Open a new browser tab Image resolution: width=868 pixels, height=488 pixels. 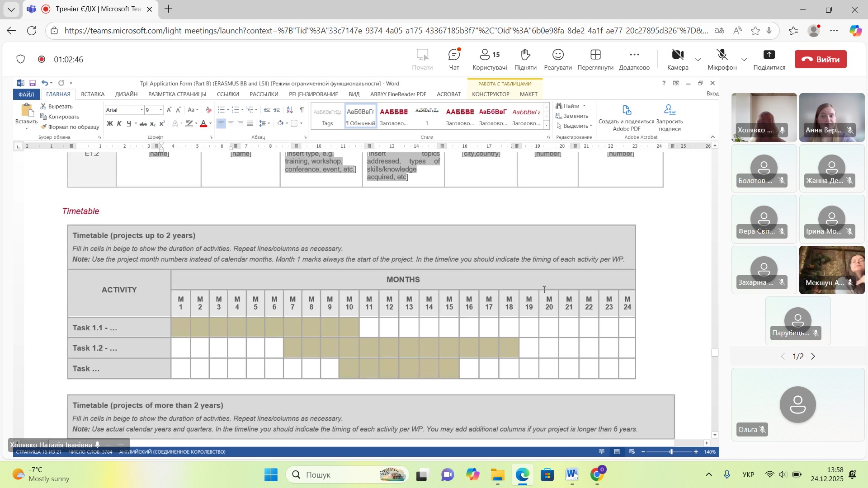[x=168, y=9]
